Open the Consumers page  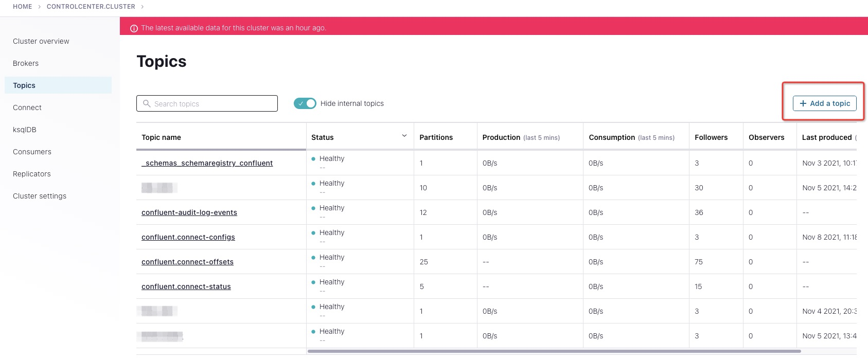point(32,152)
